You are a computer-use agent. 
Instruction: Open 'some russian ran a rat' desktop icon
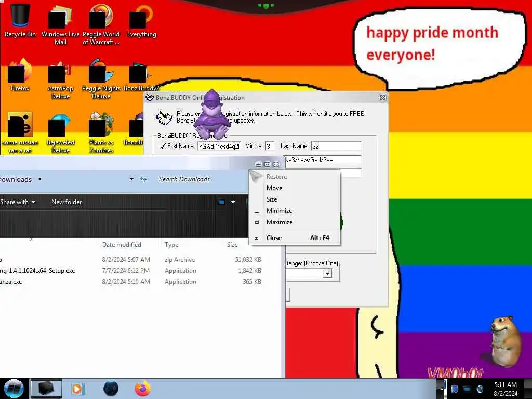coord(20,133)
